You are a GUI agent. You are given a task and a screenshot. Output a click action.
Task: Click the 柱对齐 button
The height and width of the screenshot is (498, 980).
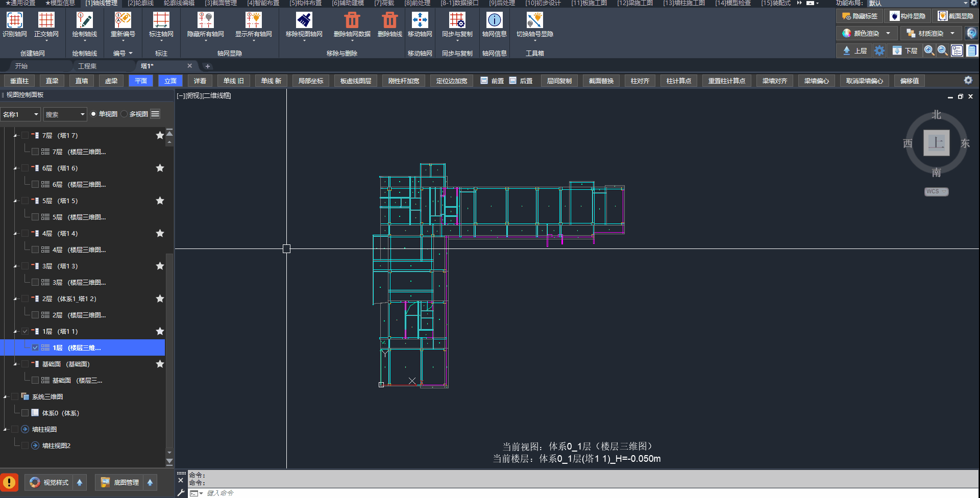pos(640,81)
